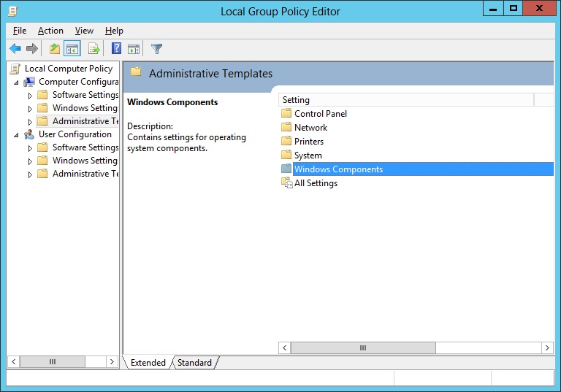Image resolution: width=561 pixels, height=392 pixels.
Task: Open the View menu
Action: pos(84,31)
